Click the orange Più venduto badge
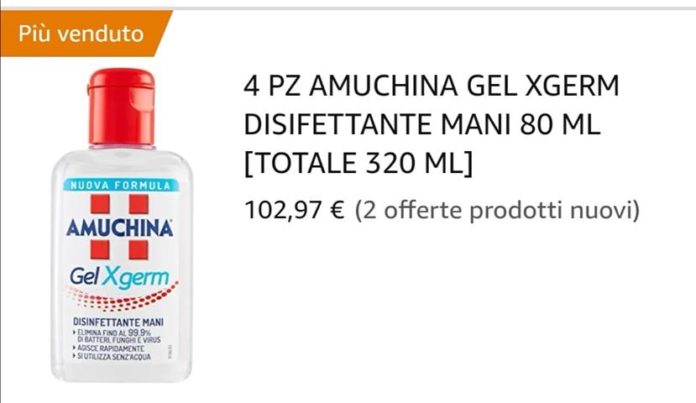 [82, 34]
